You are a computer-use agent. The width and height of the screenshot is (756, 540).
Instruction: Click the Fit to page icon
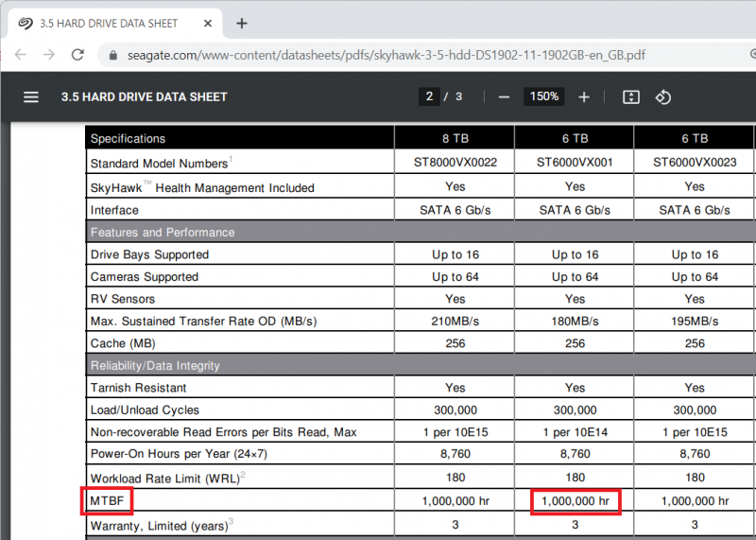(x=631, y=96)
